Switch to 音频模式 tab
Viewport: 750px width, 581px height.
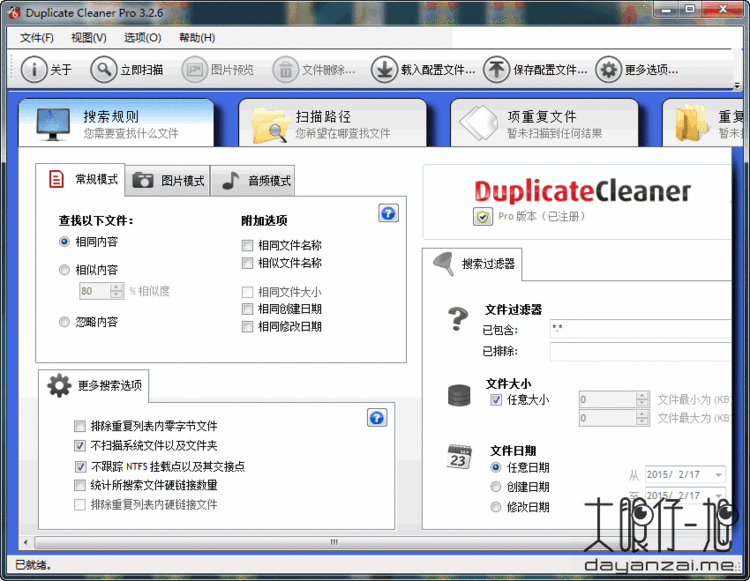pyautogui.click(x=253, y=181)
